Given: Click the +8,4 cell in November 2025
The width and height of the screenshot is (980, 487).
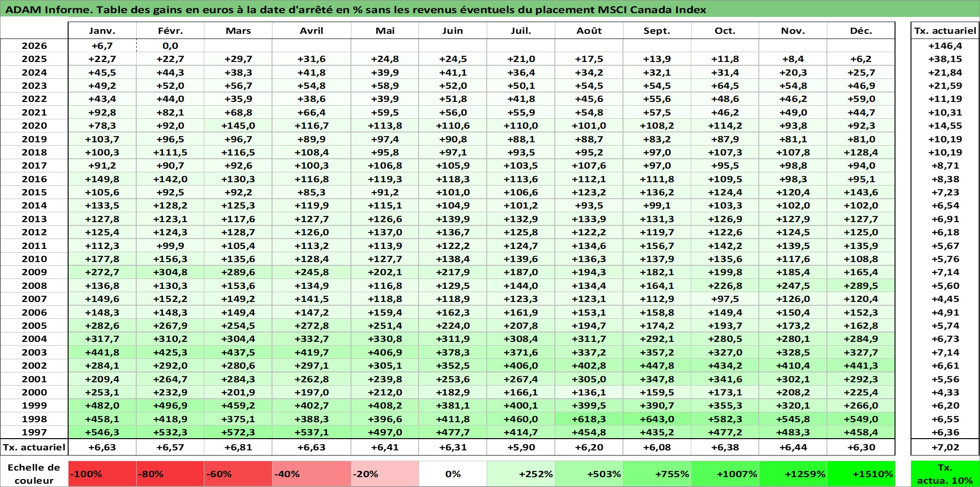Looking at the screenshot, I should (793, 59).
